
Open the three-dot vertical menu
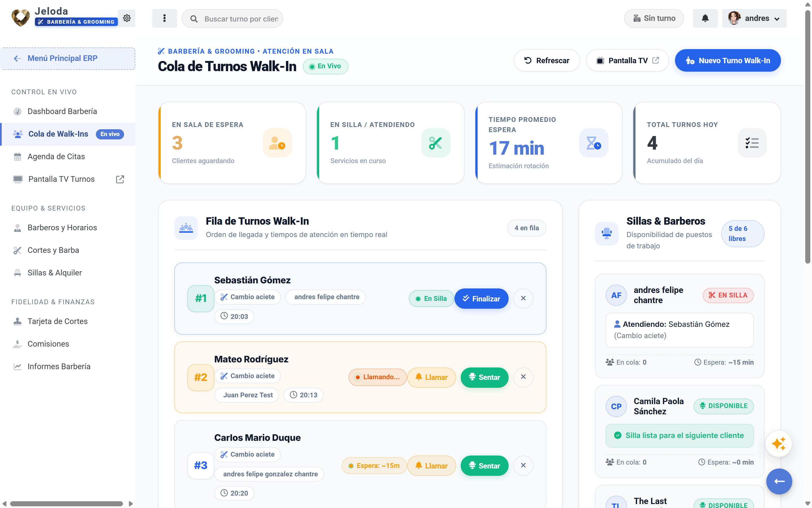[x=164, y=18]
